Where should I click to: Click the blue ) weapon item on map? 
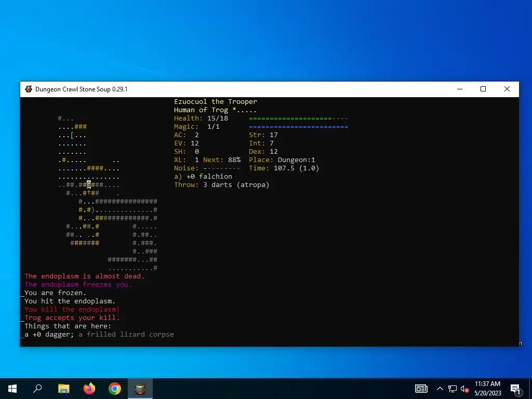93,210
